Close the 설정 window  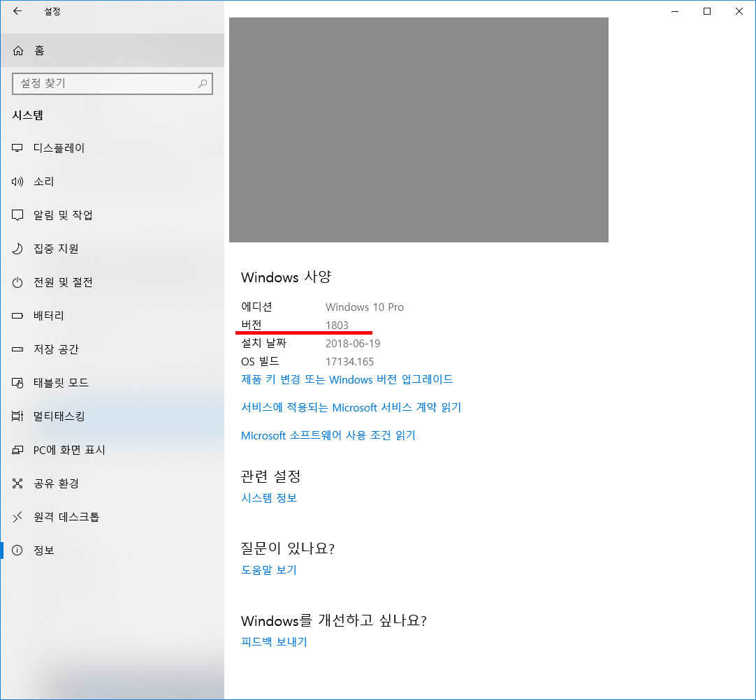739,11
